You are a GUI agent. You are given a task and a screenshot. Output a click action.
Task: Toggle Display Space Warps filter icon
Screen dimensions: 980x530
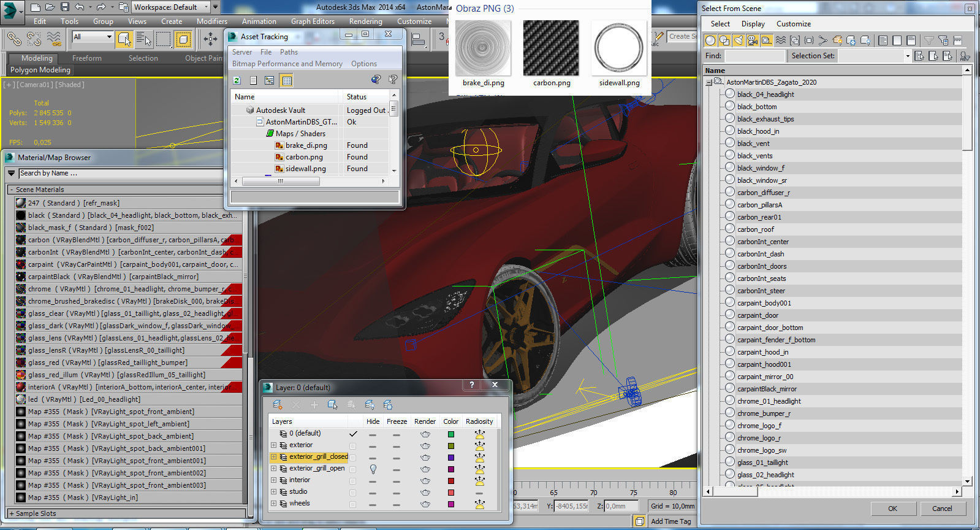point(781,40)
